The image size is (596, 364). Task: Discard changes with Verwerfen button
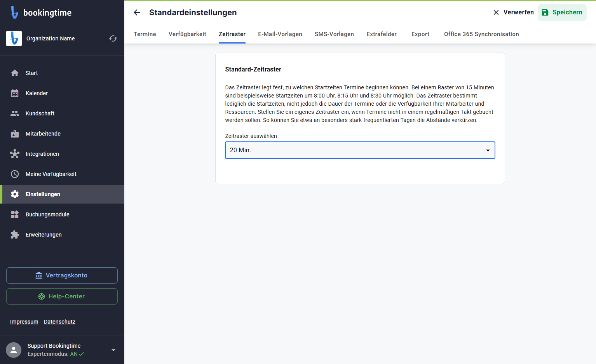(x=513, y=12)
